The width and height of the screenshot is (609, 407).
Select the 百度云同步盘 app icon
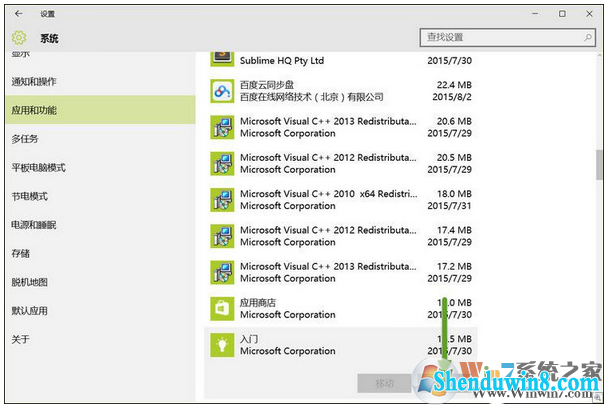pos(222,91)
